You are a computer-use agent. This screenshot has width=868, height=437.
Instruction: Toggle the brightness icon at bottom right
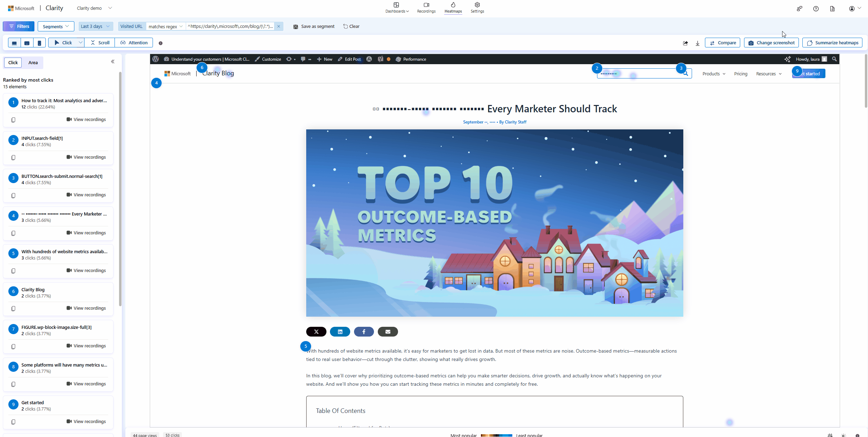coord(844,435)
